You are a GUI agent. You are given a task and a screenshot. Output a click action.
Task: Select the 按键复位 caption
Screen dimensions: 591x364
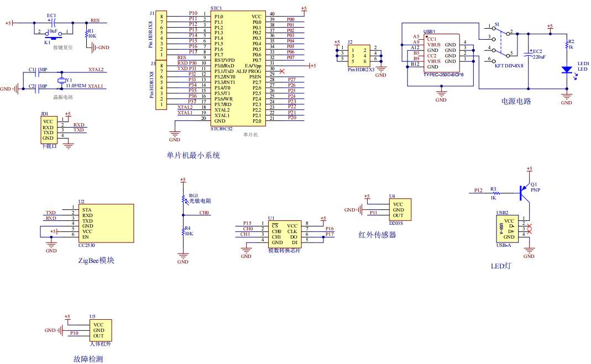[63, 48]
